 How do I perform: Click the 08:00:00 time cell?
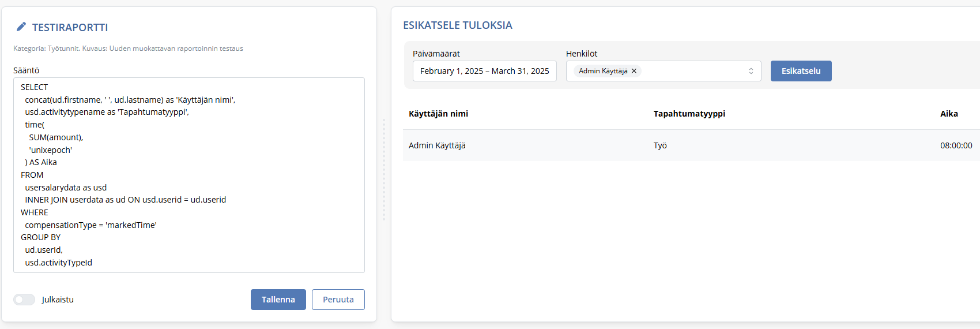click(956, 145)
